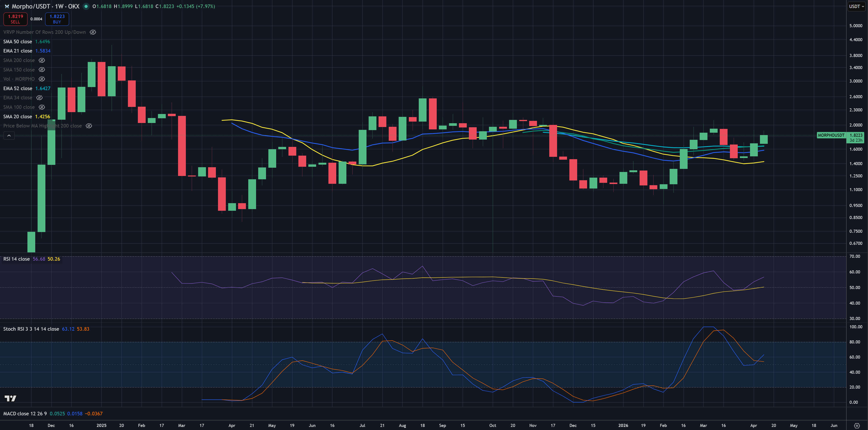Select the EMA 21 close legend

click(x=17, y=51)
